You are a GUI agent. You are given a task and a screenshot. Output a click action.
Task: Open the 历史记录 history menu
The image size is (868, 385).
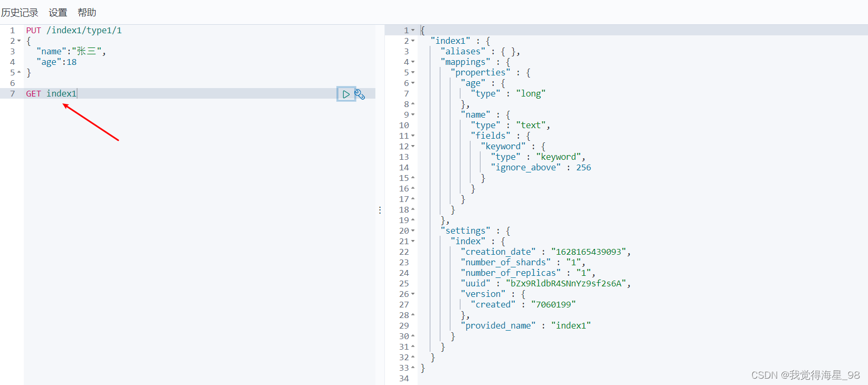coord(20,12)
